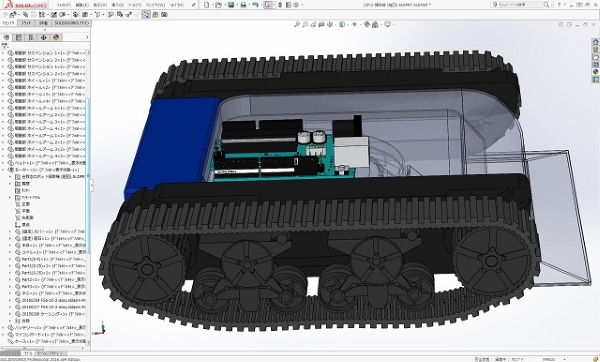The width and height of the screenshot is (600, 362).
Task: Expand the collapsed manager panel tabs chevron
Action: click(87, 38)
